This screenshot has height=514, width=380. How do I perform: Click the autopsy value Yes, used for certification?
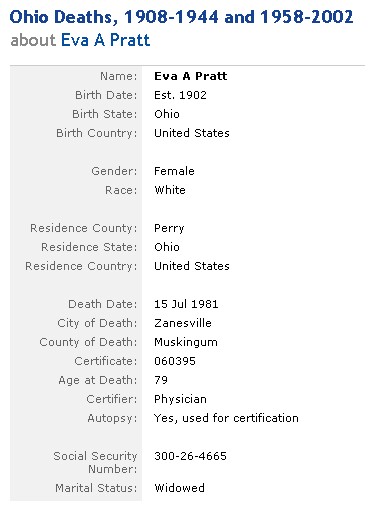pos(226,418)
